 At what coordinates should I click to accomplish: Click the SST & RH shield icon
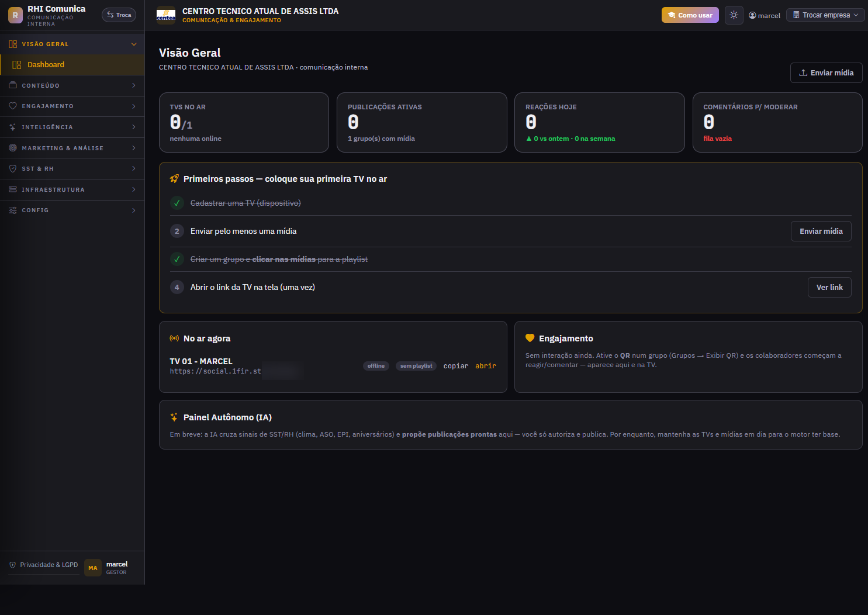point(13,168)
